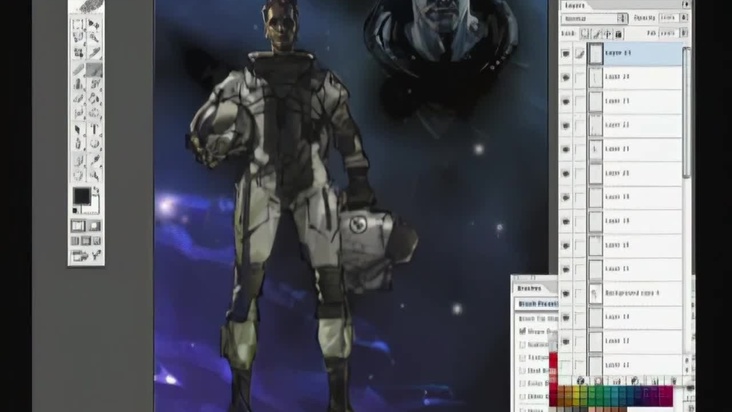Select the Dodge tool
The image size is (732, 412).
click(94, 113)
